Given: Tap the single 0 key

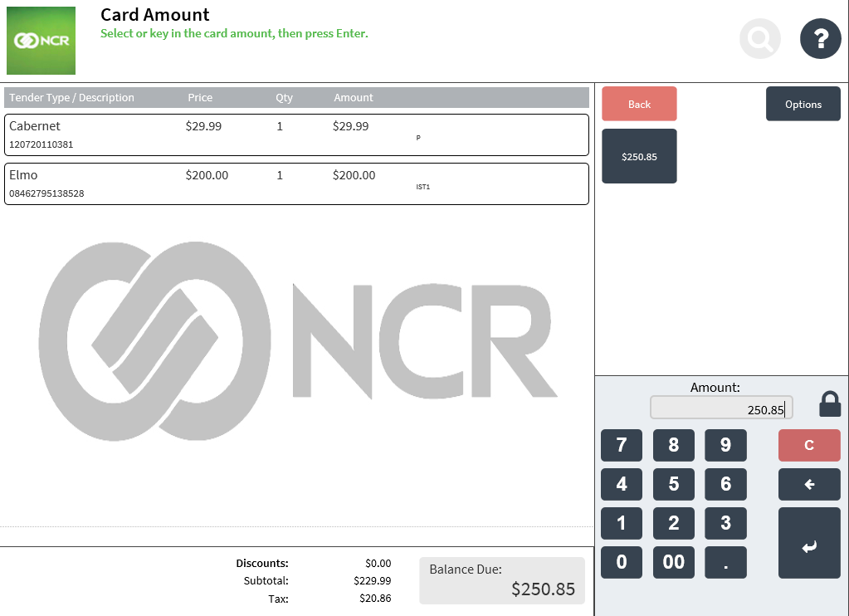Looking at the screenshot, I should (622, 562).
